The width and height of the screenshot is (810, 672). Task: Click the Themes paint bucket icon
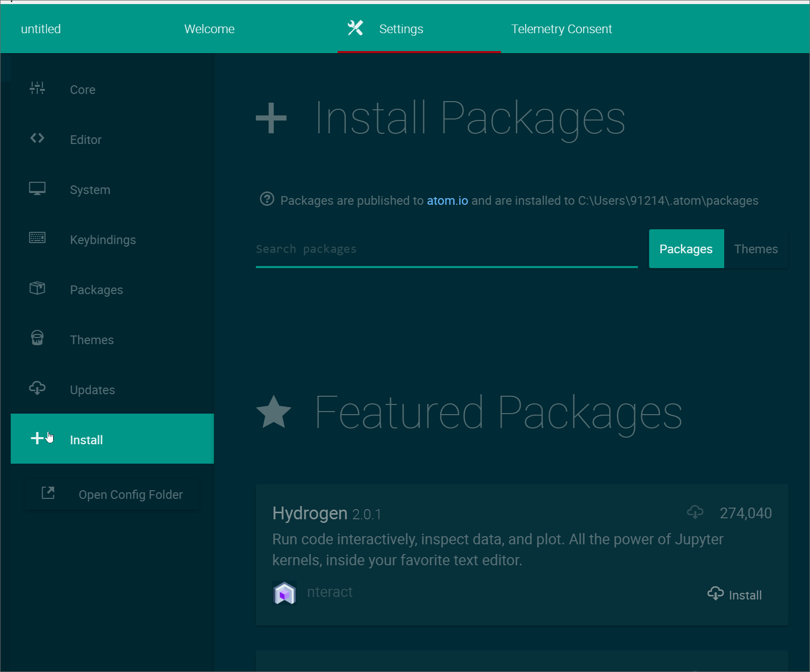coord(37,338)
